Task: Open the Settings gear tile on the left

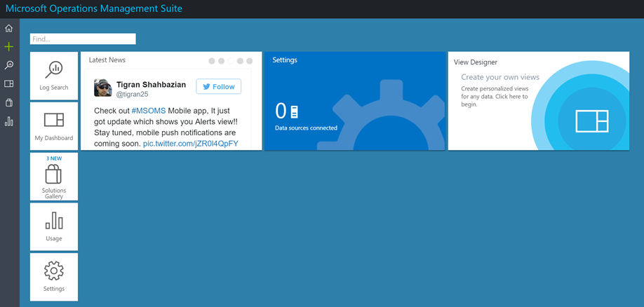Action: (54, 277)
